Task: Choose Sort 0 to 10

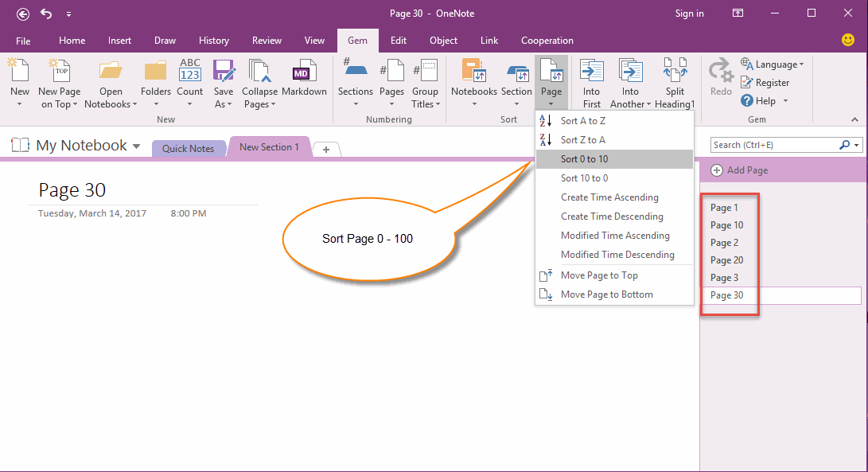Action: (614, 159)
